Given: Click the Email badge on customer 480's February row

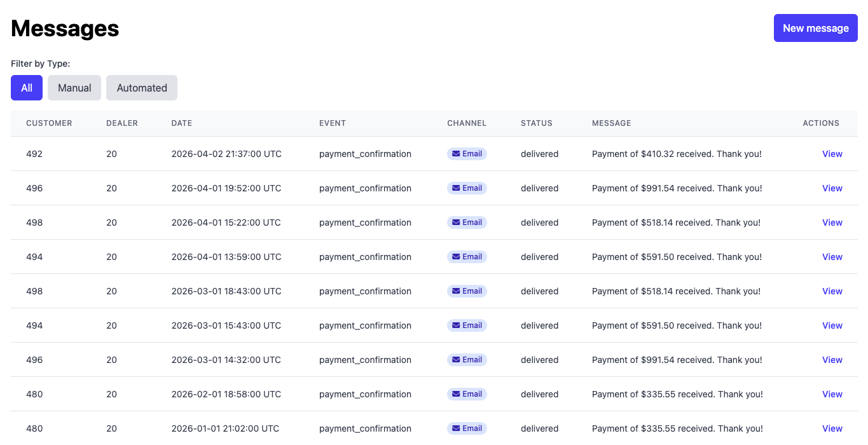Looking at the screenshot, I should (467, 394).
